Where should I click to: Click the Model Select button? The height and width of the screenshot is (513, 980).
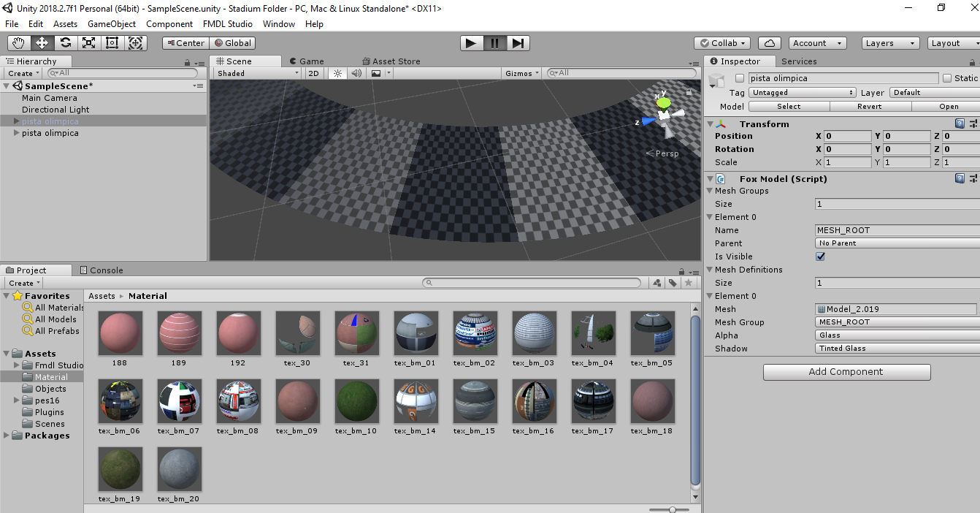[789, 106]
